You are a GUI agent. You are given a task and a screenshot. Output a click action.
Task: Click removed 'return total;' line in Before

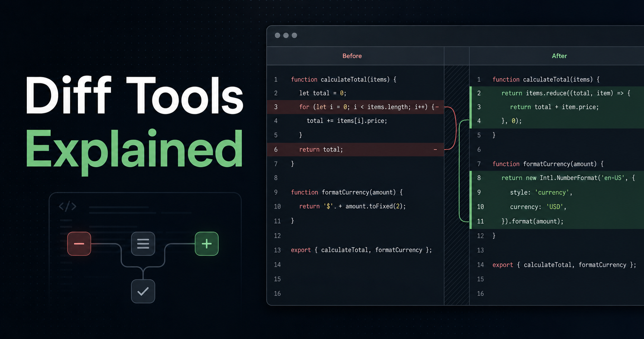point(355,149)
